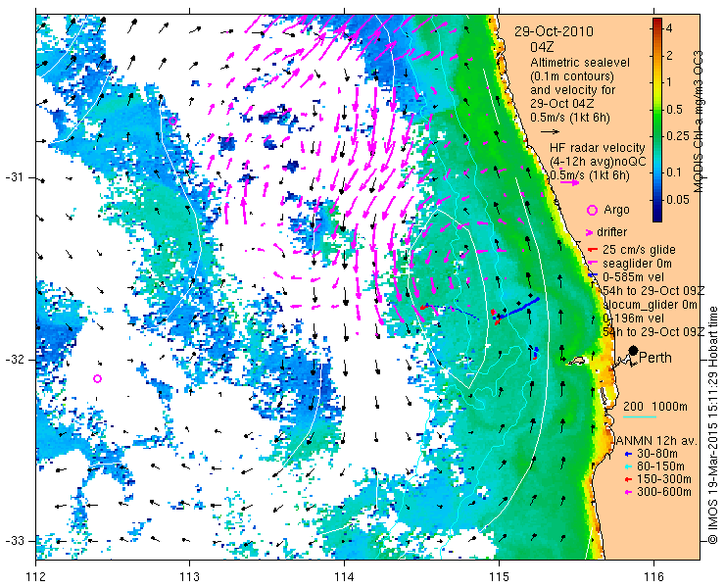Click the blue 0-585m vel legend marker

click(592, 277)
